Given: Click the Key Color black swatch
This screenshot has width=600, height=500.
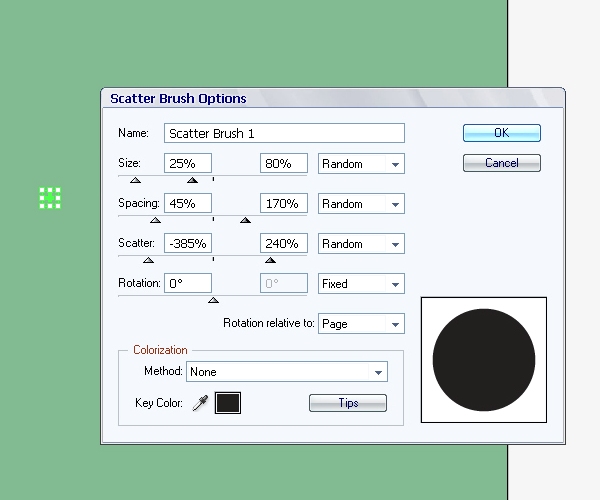Looking at the screenshot, I should tap(228, 403).
